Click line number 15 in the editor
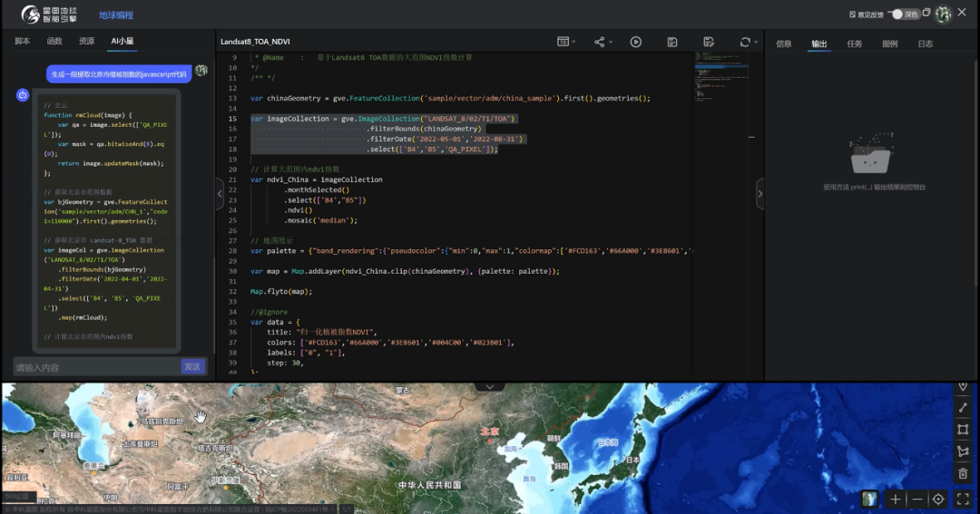The image size is (980, 514). (232, 119)
